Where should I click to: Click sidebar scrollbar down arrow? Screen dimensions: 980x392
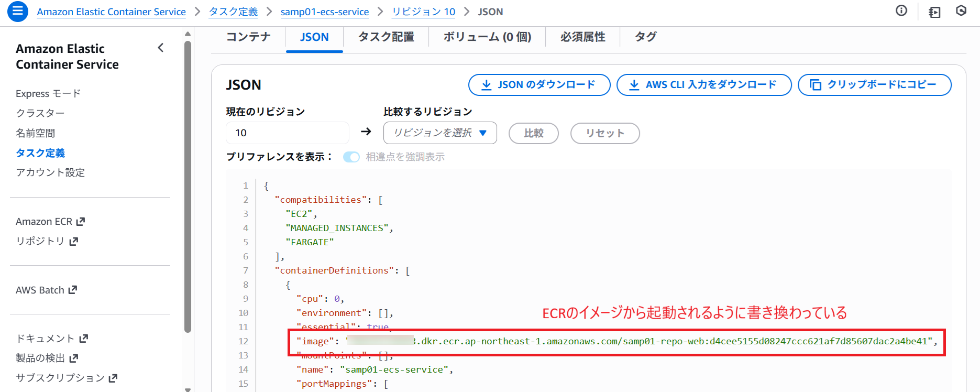(188, 389)
